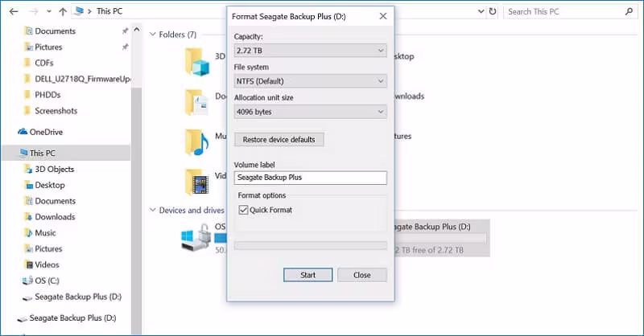644x336 pixels.
Task: Select the CDFs folder in the sidebar
Action: (x=44, y=64)
